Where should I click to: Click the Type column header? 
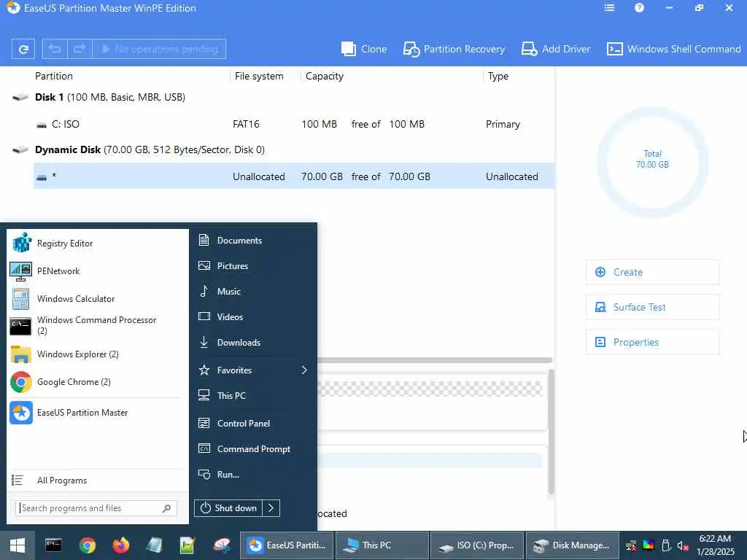pyautogui.click(x=498, y=76)
